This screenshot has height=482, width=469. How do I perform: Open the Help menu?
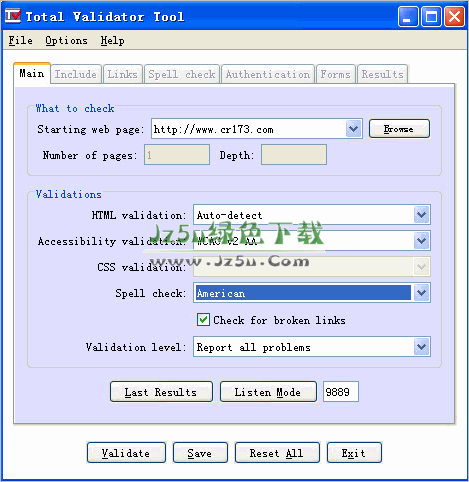[x=112, y=41]
